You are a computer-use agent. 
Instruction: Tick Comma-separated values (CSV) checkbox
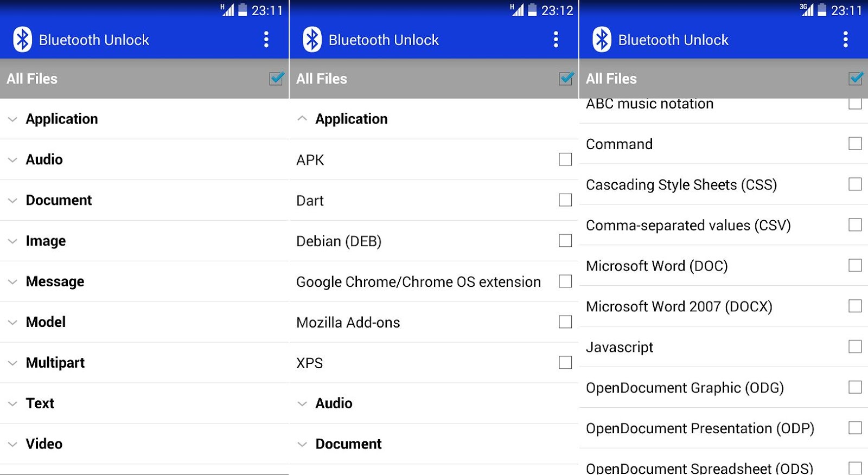(855, 225)
